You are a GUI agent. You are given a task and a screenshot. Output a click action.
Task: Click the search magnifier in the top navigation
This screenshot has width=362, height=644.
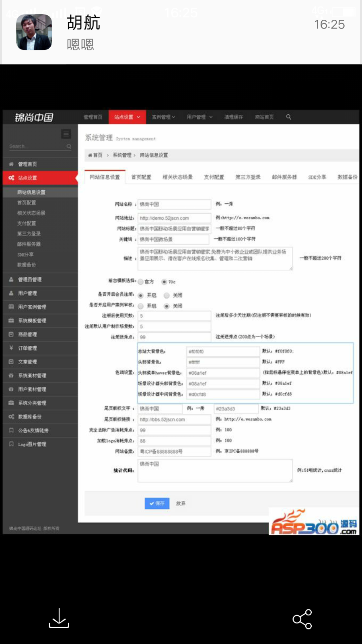(288, 117)
